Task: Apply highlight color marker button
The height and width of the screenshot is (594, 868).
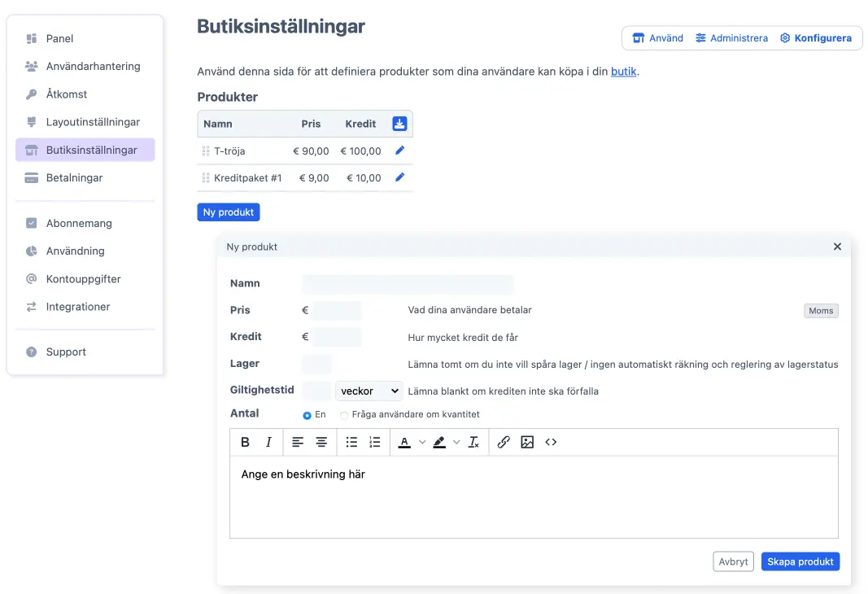Action: tap(439, 442)
